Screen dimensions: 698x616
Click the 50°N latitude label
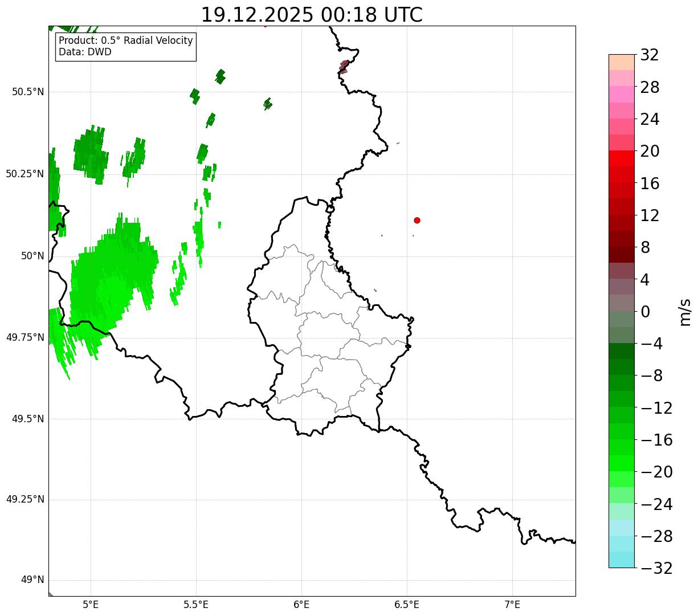point(32,256)
